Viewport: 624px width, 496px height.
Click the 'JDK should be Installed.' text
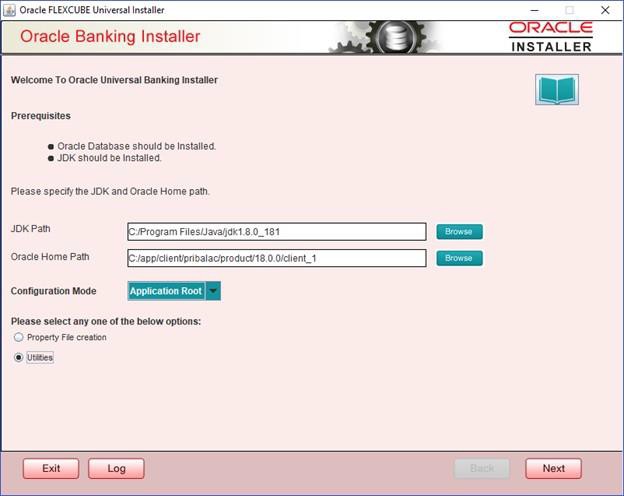coord(109,158)
